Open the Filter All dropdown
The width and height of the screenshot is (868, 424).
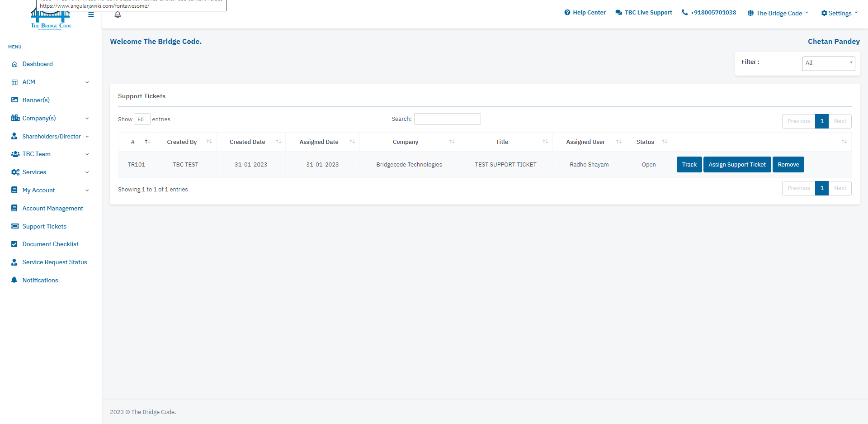click(x=828, y=63)
